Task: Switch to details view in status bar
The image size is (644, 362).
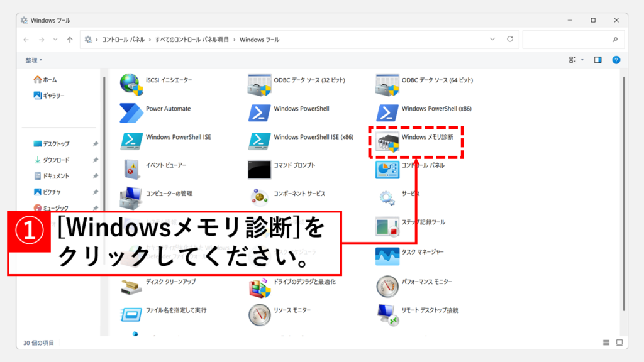Action: point(606,343)
